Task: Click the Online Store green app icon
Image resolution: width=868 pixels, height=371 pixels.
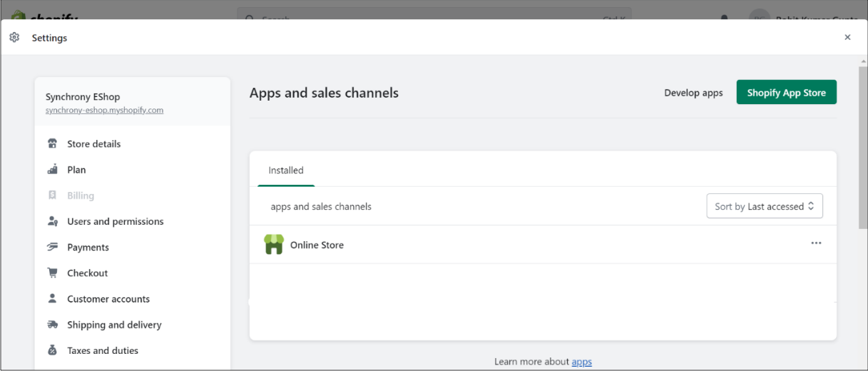Action: pyautogui.click(x=274, y=245)
